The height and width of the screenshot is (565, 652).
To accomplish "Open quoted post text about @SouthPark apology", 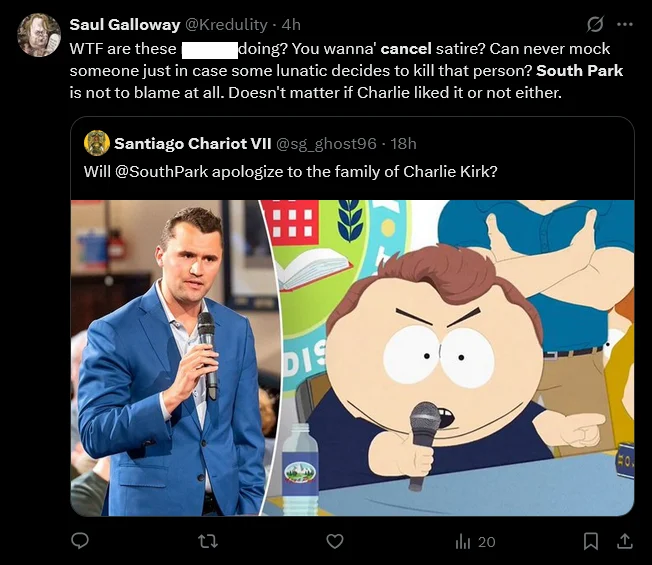I will point(290,171).
